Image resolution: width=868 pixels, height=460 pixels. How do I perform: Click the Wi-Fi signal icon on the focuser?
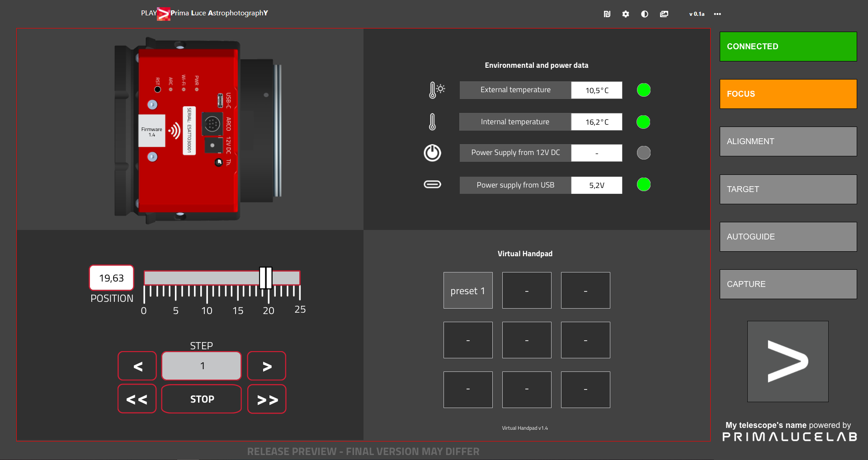click(175, 131)
